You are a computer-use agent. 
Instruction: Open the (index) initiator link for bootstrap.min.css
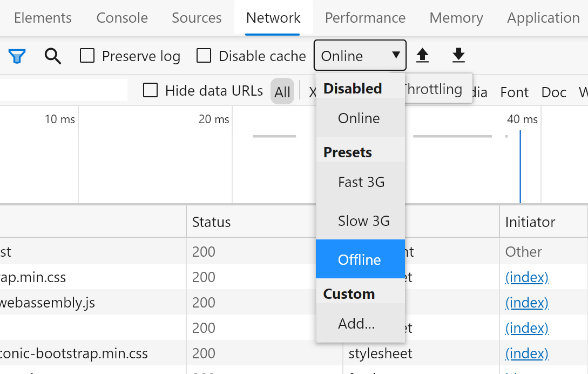coord(526,277)
